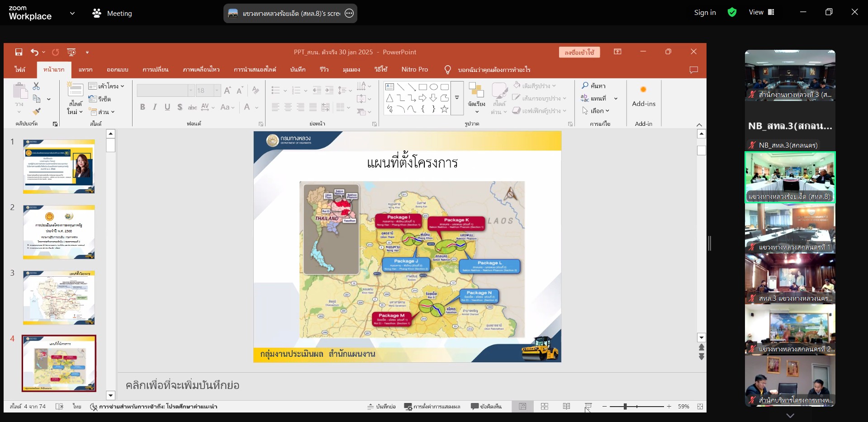
Task: Open the font size dropdown
Action: coord(217,91)
